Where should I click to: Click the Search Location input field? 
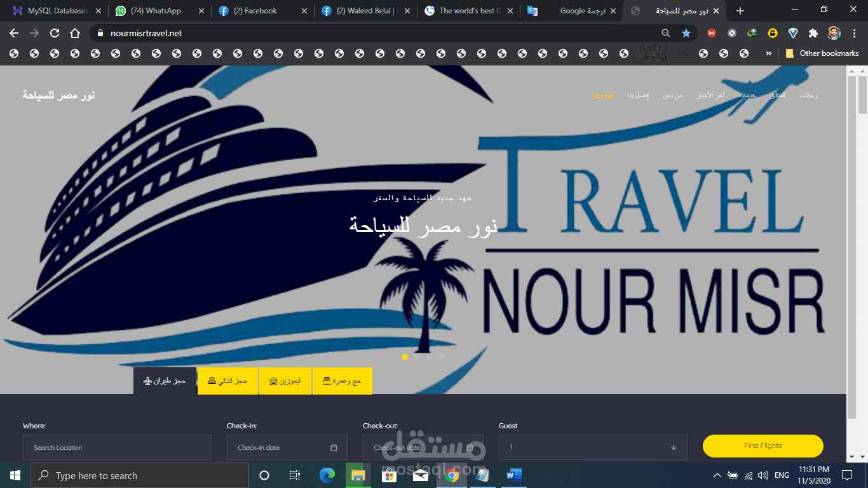117,447
